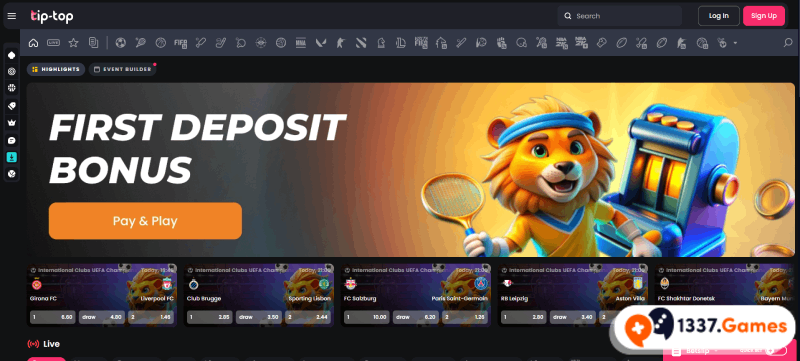Viewport: 800px width, 361px height.
Task: Switch to the Event Builder tab
Action: point(122,69)
